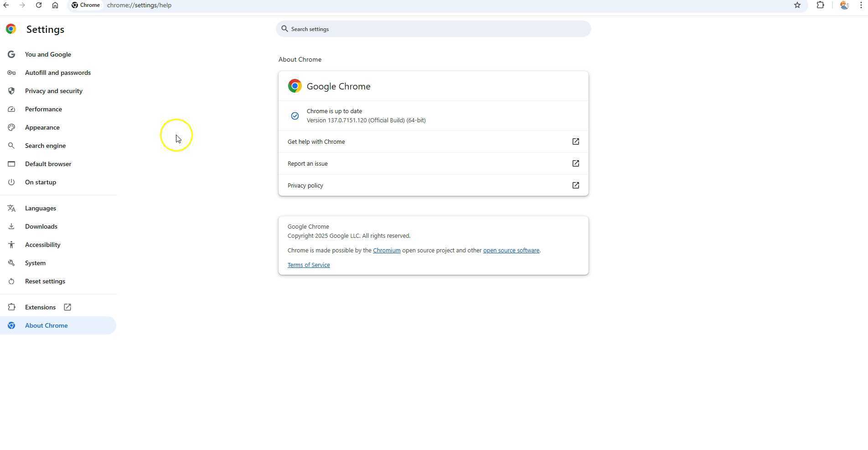Go to the home page icon
Image resolution: width=868 pixels, height=450 pixels.
click(55, 5)
